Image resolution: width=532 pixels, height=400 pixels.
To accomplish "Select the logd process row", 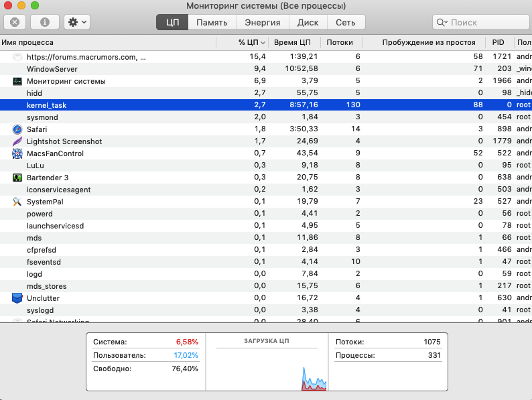I will pos(266,274).
